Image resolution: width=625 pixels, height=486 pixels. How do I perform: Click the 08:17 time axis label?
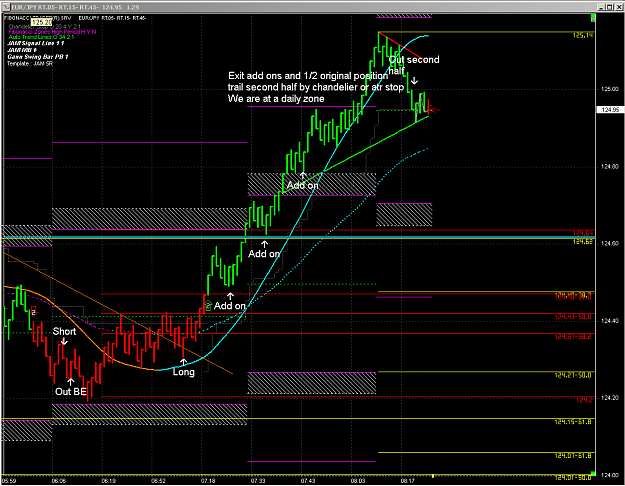pos(407,481)
